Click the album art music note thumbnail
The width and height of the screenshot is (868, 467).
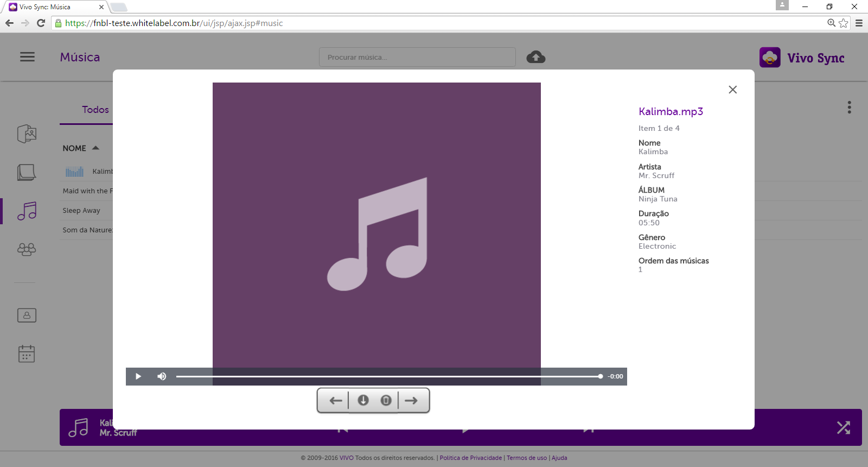[376, 234]
